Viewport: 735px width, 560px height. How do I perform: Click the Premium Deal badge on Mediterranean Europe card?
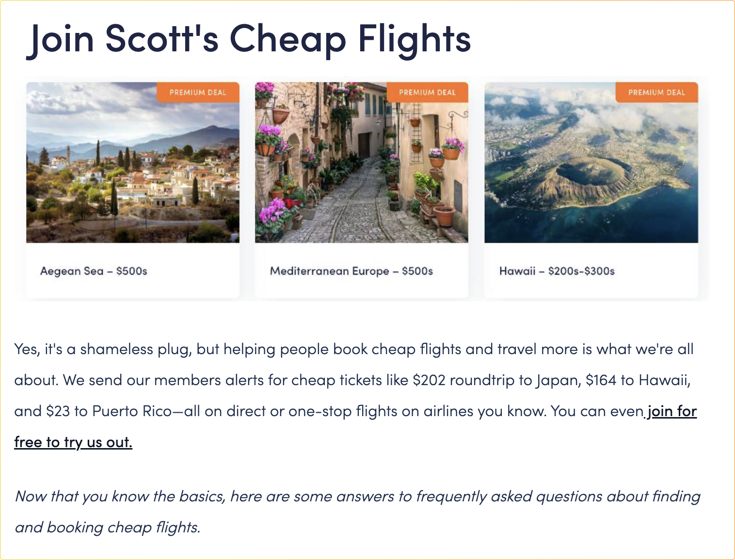(x=427, y=93)
